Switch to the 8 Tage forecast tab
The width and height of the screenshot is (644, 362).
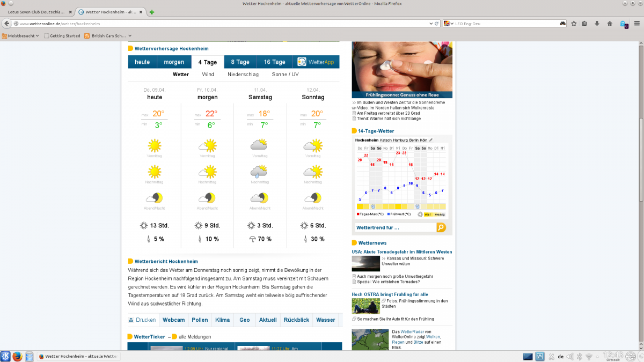pos(240,62)
